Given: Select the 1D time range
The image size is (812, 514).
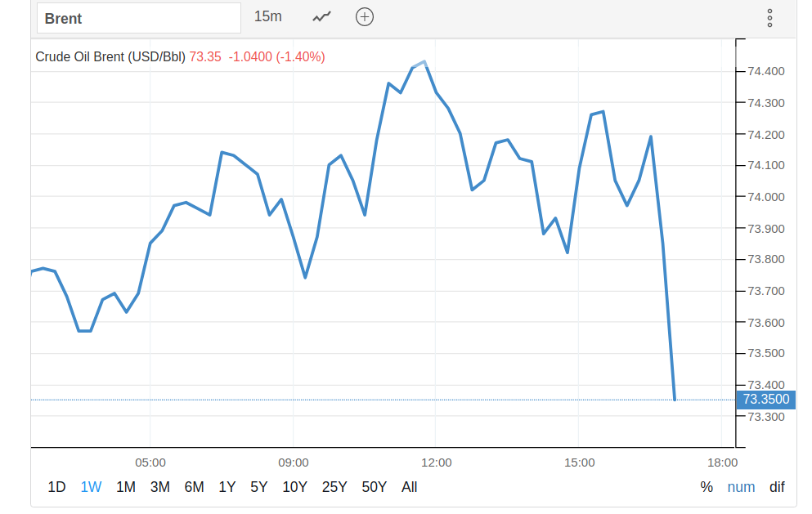Looking at the screenshot, I should [56, 487].
